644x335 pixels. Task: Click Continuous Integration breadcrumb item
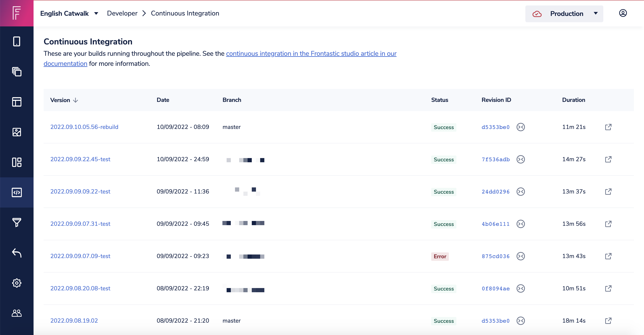(185, 13)
